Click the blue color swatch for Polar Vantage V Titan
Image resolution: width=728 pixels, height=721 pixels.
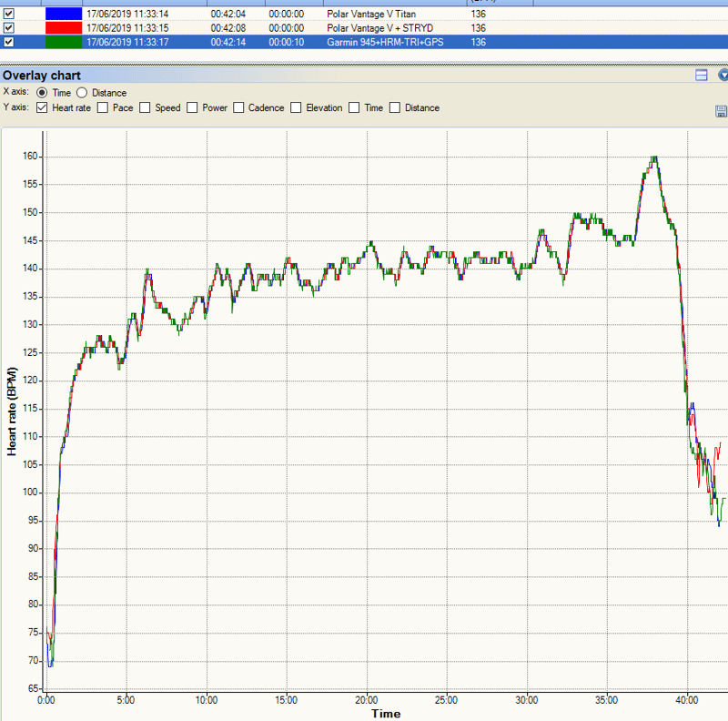[x=64, y=14]
